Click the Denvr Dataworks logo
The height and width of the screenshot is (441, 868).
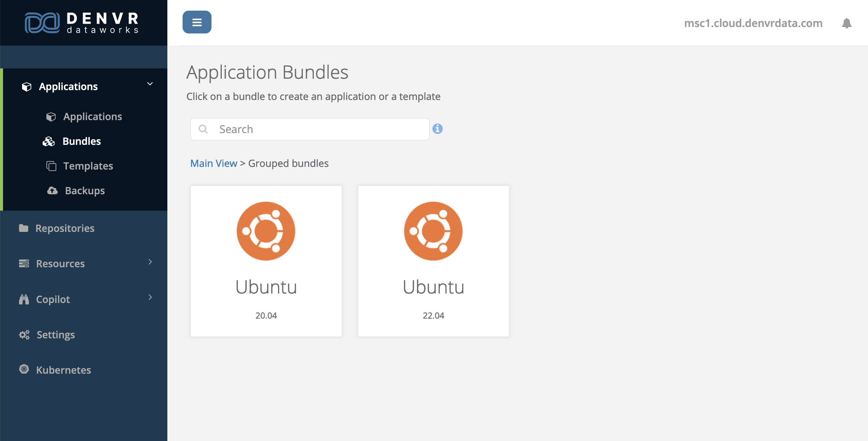point(82,23)
